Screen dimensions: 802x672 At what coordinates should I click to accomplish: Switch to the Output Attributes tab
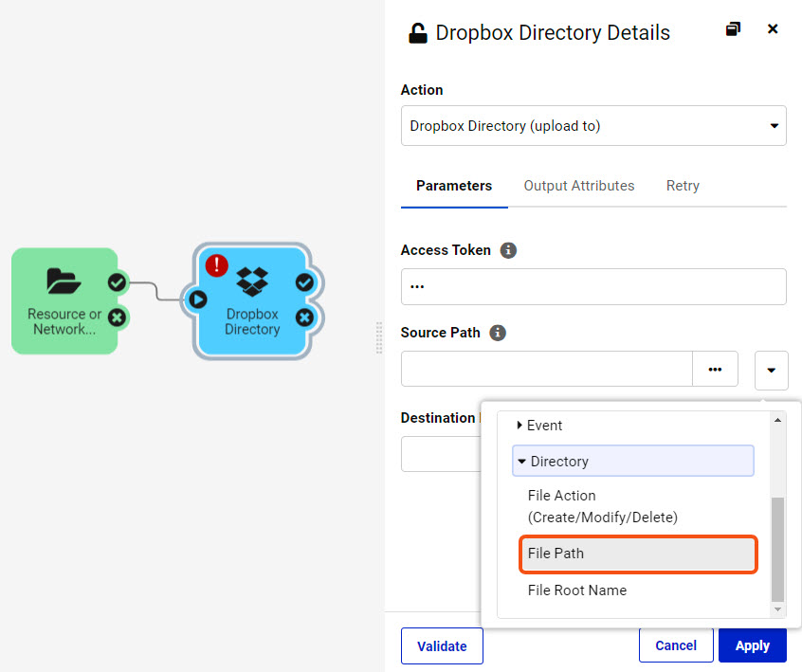pyautogui.click(x=578, y=186)
